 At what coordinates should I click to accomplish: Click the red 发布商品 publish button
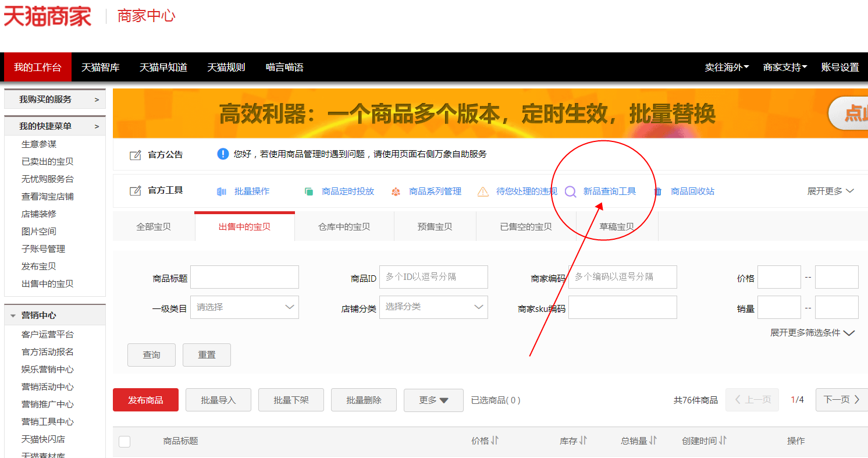[145, 400]
